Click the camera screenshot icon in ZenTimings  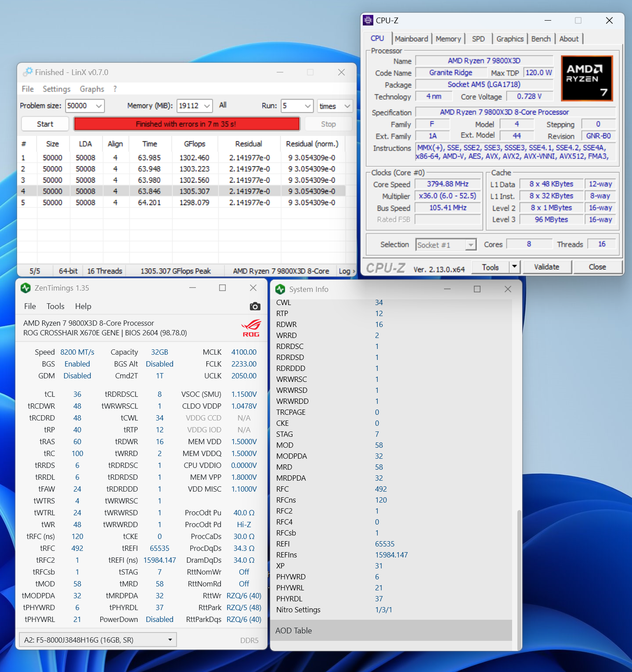point(255,306)
